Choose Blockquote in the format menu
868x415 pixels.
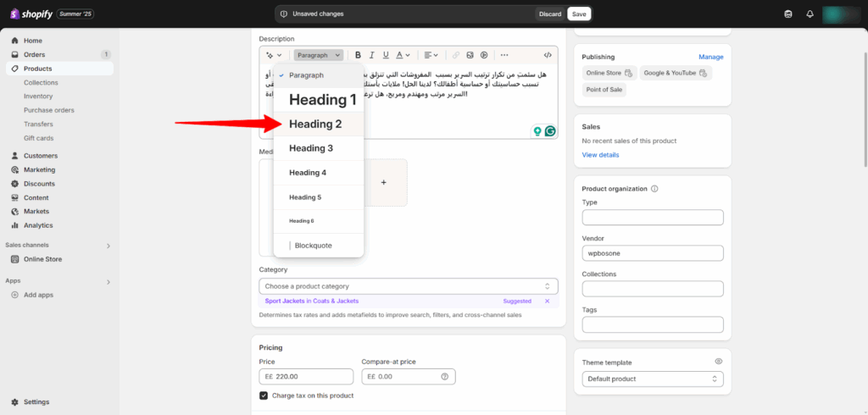(313, 246)
